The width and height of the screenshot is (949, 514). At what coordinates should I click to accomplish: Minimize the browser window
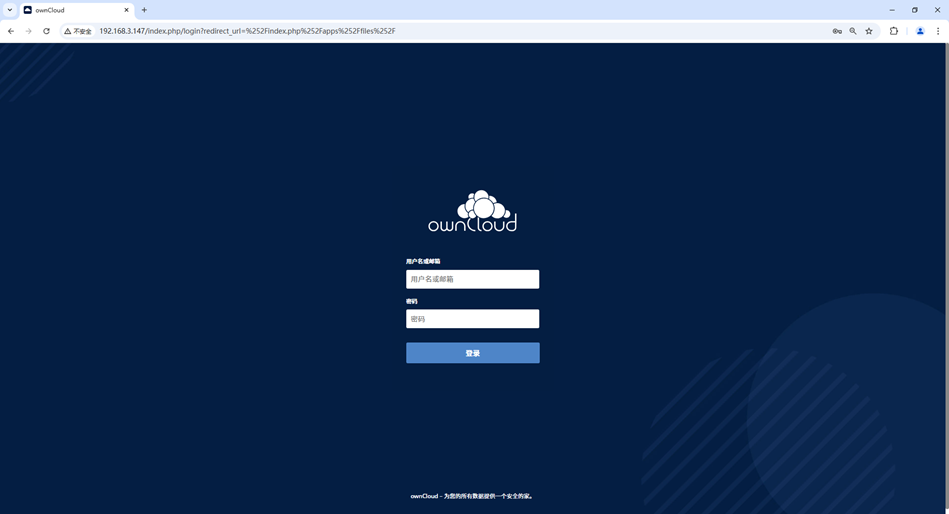892,10
